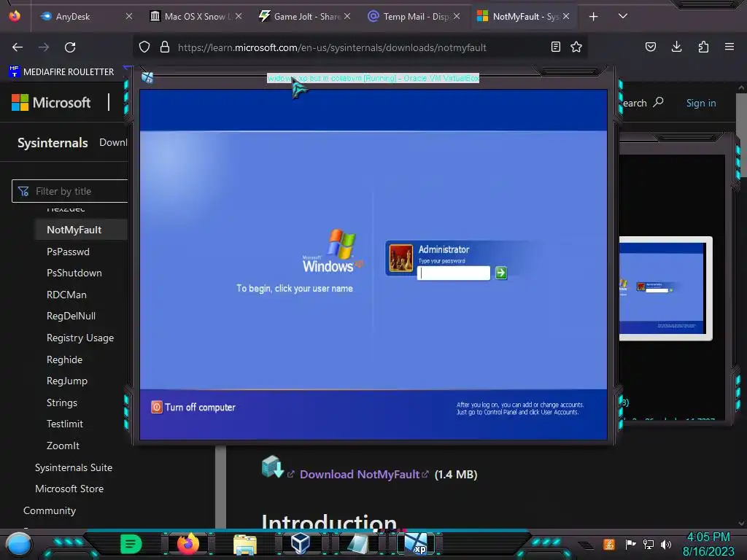Switch to the Temp Mail tab
747x560 pixels.
point(414,17)
